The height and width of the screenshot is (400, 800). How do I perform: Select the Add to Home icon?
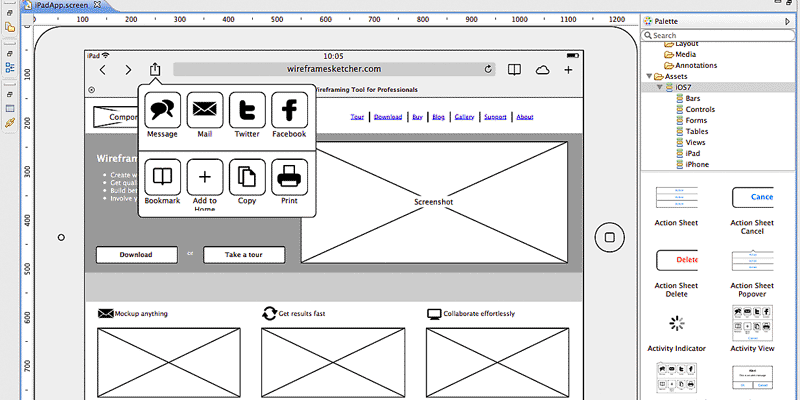pos(205,177)
